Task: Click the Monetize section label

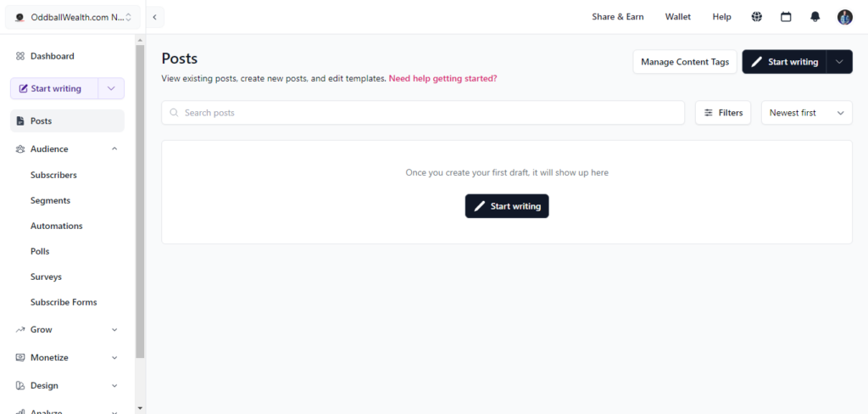Action: click(49, 357)
